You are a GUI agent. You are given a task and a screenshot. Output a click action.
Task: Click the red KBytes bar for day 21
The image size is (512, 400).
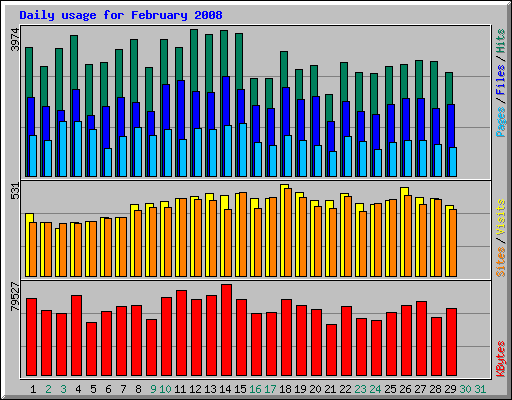click(x=331, y=350)
